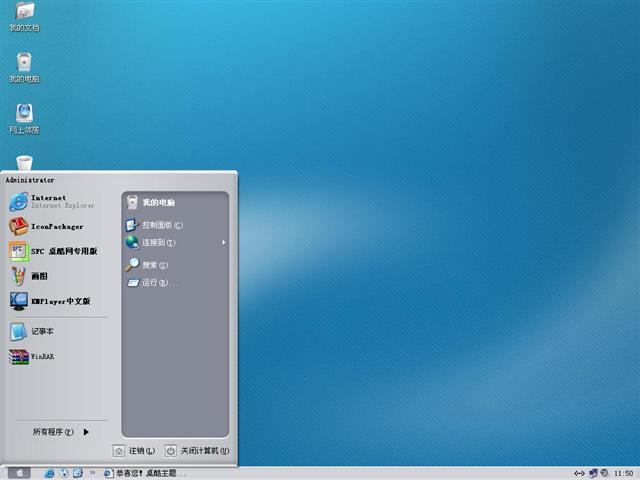Click the 注销 log off button
The width and height of the screenshot is (640, 480).
(134, 451)
